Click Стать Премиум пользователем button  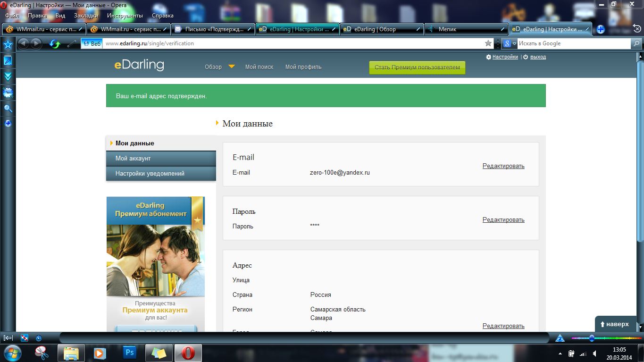tap(417, 67)
